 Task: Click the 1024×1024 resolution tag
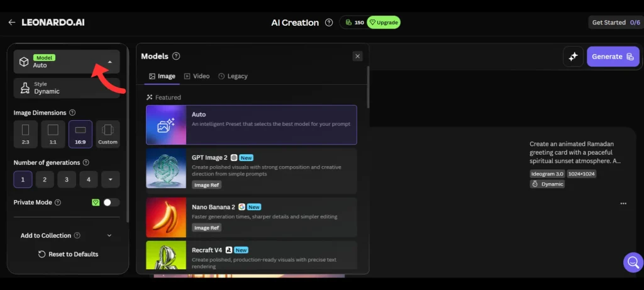[x=582, y=174]
